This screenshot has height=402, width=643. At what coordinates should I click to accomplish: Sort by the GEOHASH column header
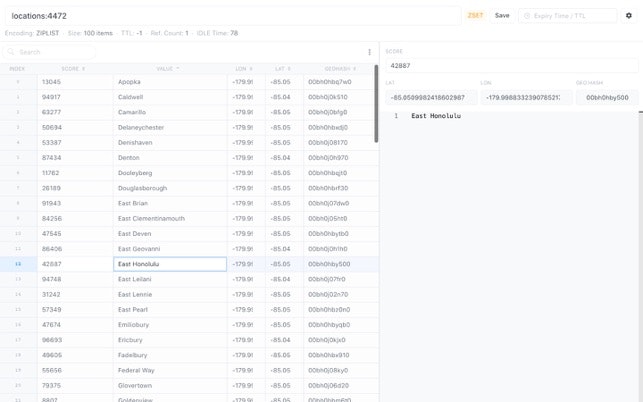click(340, 69)
